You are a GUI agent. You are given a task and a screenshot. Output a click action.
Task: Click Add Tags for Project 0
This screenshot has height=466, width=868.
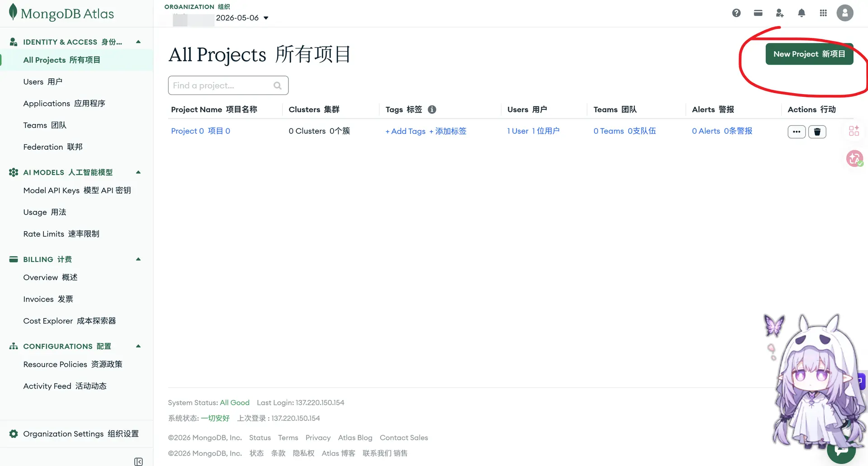[x=426, y=131]
